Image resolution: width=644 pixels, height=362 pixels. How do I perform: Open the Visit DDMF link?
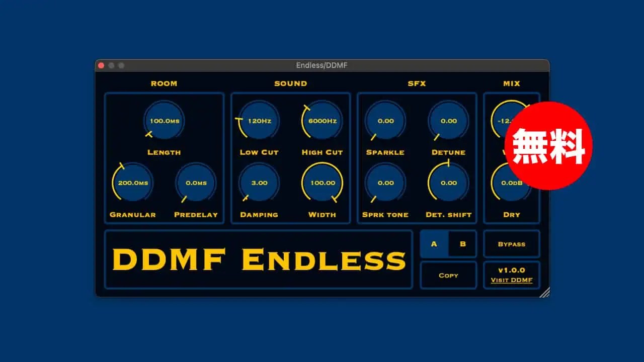[x=512, y=281]
